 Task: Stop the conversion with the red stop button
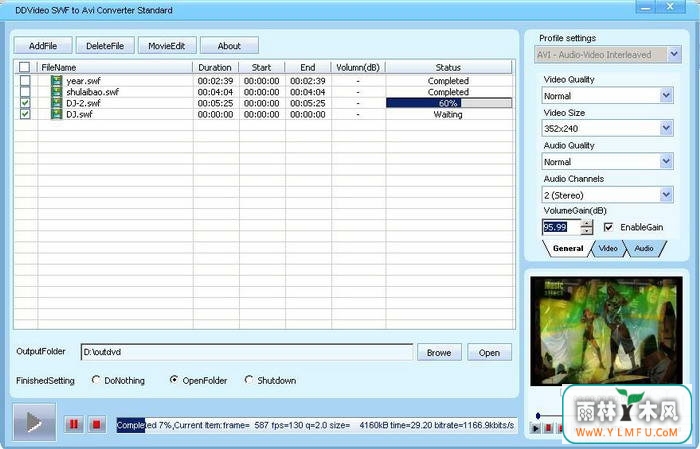(x=96, y=424)
